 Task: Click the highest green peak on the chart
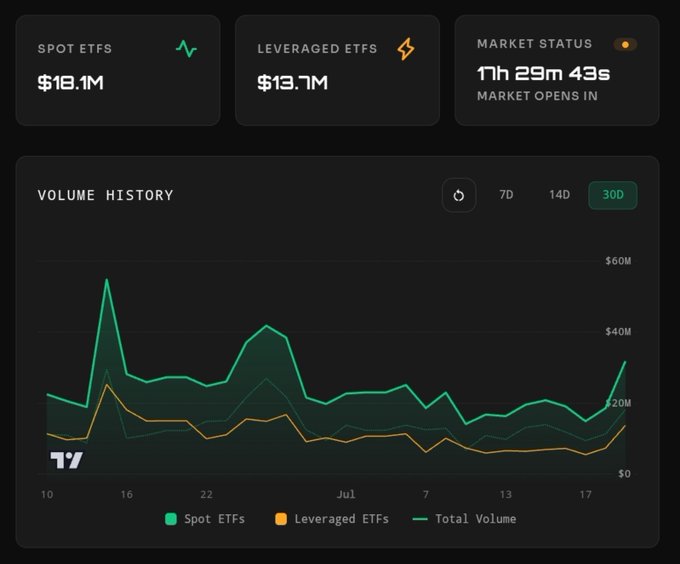(107, 280)
